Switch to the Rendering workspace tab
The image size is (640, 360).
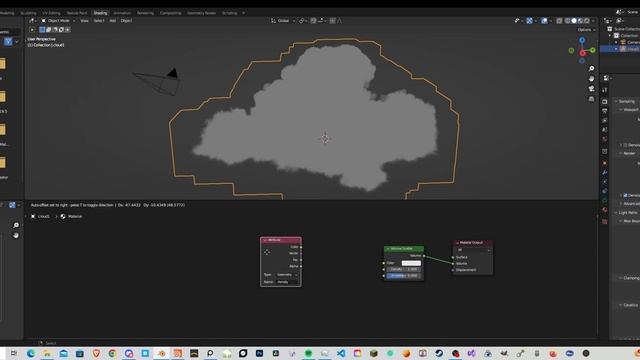tap(145, 13)
